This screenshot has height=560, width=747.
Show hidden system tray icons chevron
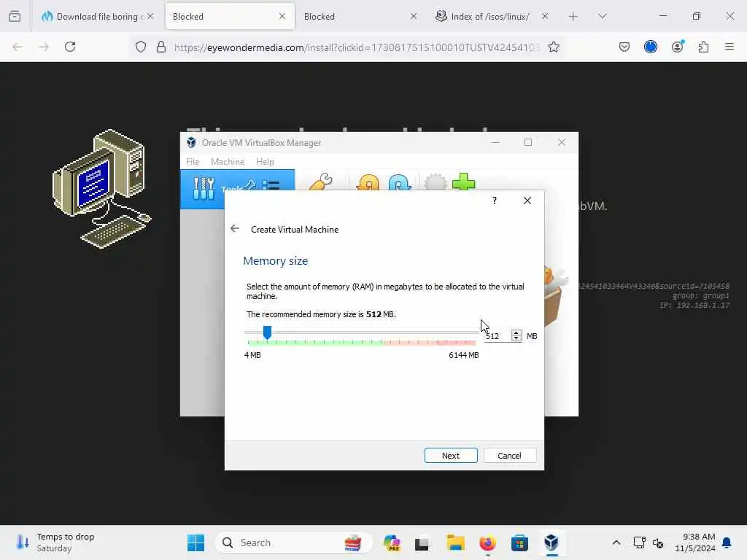click(x=616, y=542)
